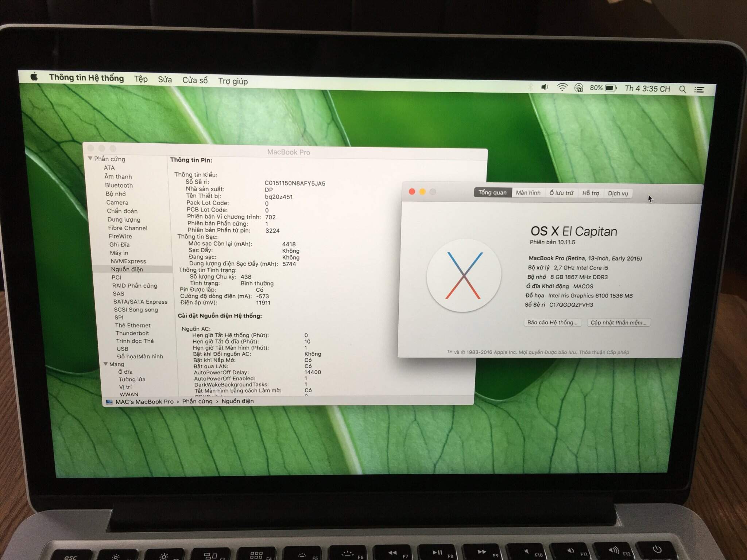The height and width of the screenshot is (560, 747).
Task: Open the Thỏa thuận Cấp phép link
Action: click(x=604, y=352)
